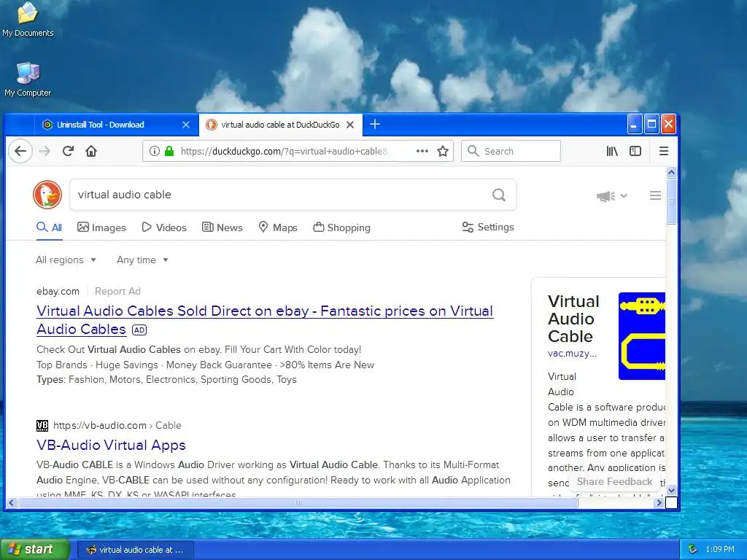747x560 pixels.
Task: Click the green padlock secure icon
Action: click(169, 151)
